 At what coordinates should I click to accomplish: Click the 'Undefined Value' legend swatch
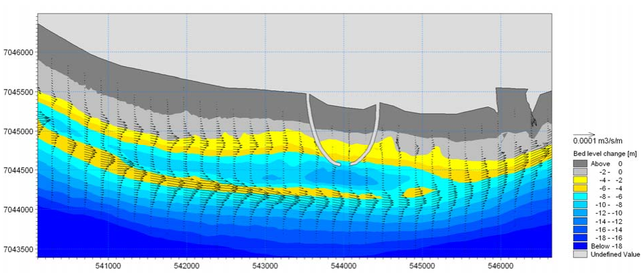(580, 254)
